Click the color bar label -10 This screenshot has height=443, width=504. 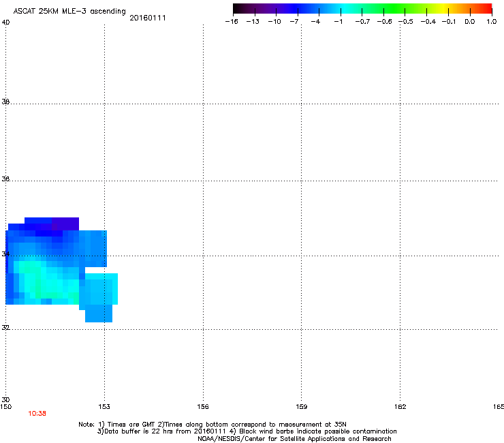274,22
